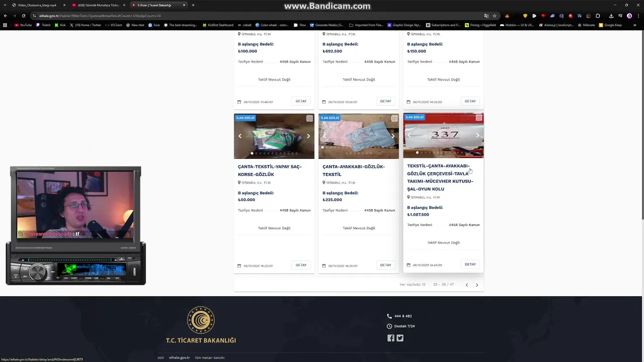Open the Twitch bookmark
Viewport: 644px width, 362px height.
coord(43,25)
